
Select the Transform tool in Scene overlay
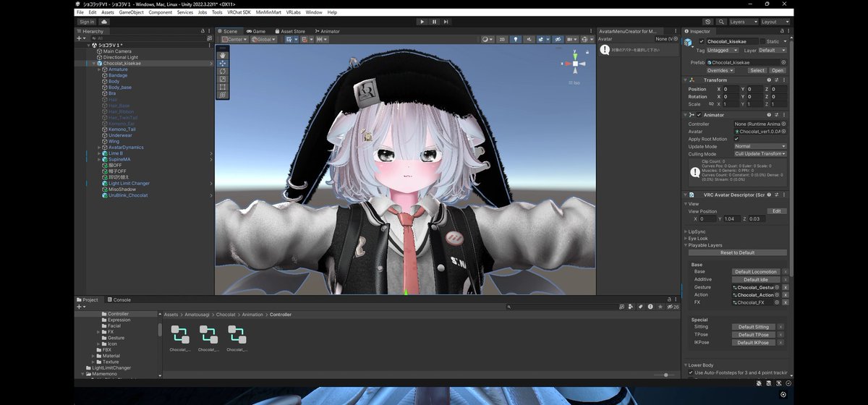pyautogui.click(x=223, y=95)
